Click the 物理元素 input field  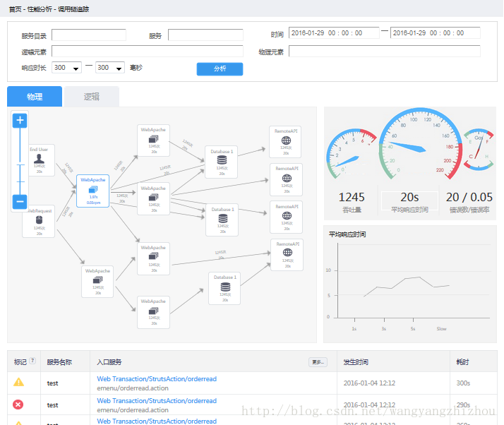(x=385, y=51)
